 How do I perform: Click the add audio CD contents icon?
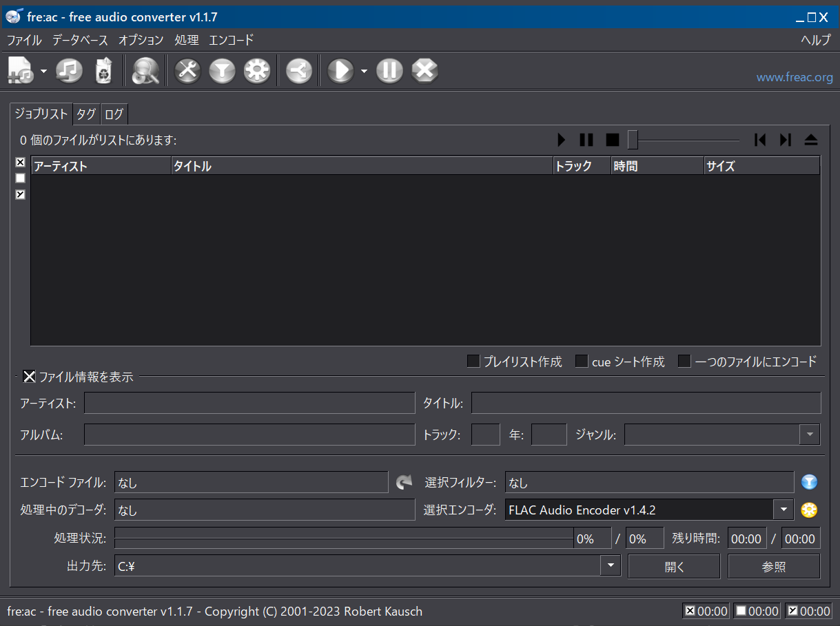tap(69, 71)
